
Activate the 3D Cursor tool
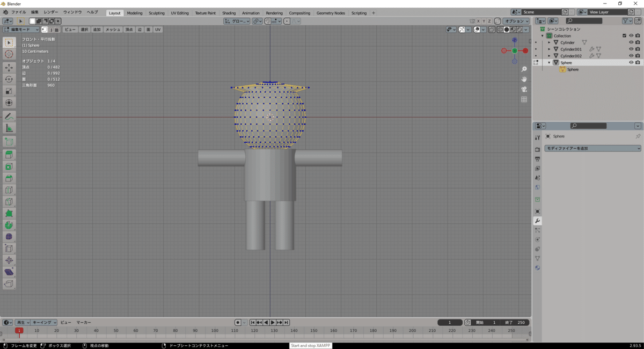[x=9, y=54]
